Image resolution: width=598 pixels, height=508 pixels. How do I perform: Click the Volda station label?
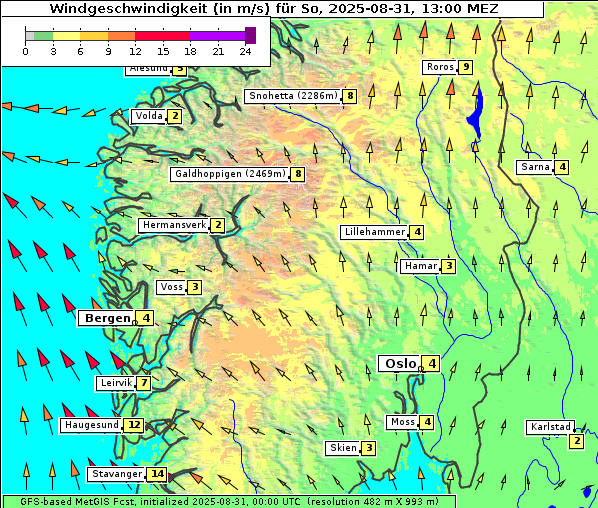point(149,116)
